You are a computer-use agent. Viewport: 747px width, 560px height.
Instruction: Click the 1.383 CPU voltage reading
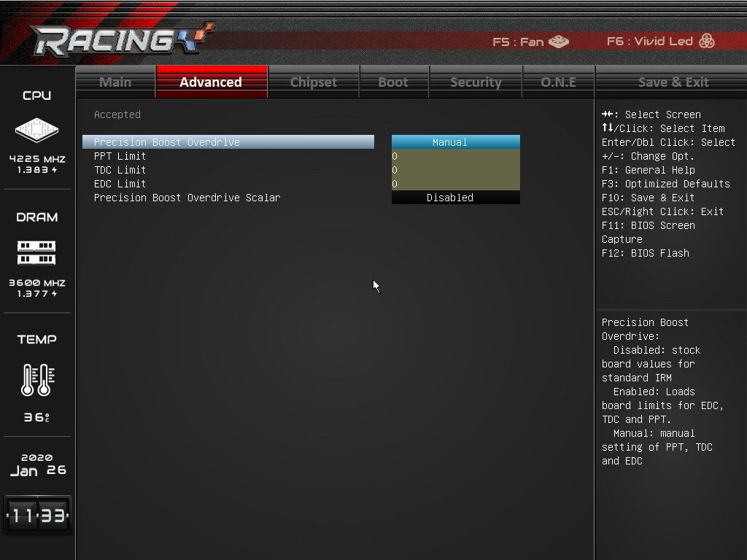click(x=37, y=170)
